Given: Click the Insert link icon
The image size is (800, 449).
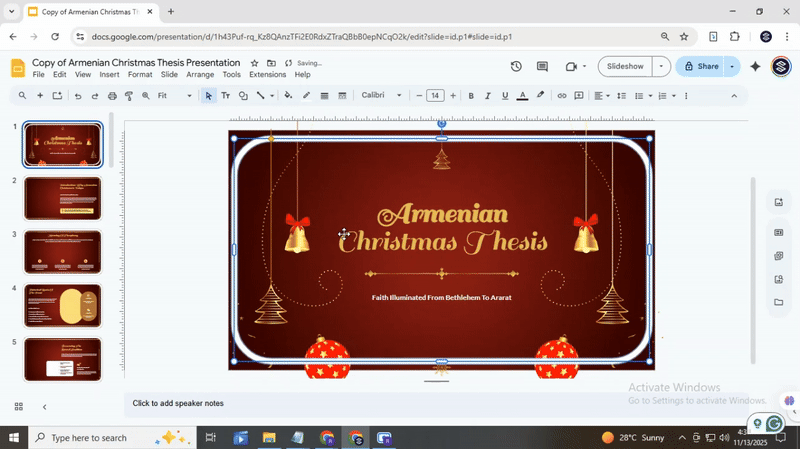Looking at the screenshot, I should tap(562, 96).
